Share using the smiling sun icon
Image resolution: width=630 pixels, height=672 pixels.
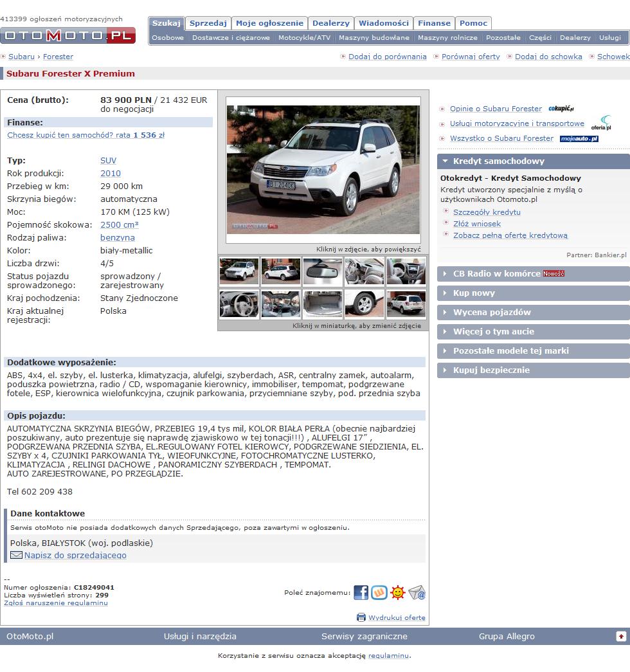pyautogui.click(x=398, y=593)
